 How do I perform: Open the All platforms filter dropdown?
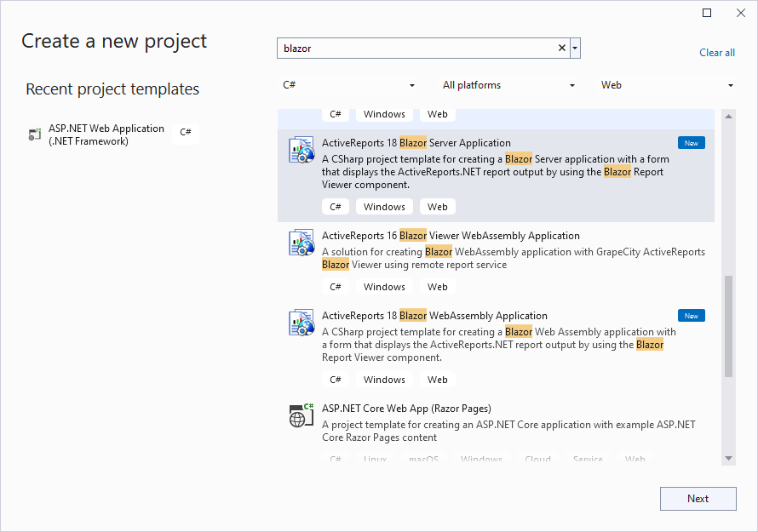pyautogui.click(x=508, y=85)
